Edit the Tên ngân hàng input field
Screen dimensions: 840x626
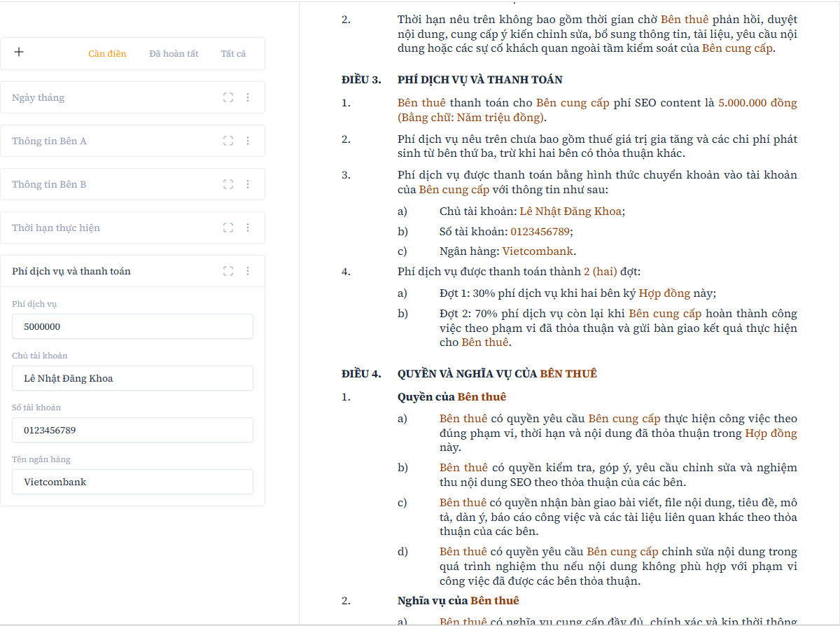pos(132,482)
